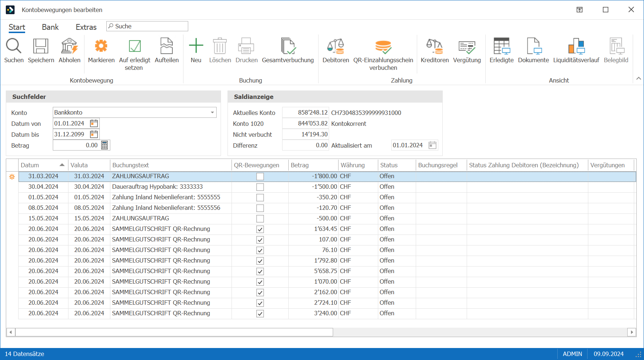Toggle QR checkbox for -120.70 row
644x360 pixels.
(260, 208)
